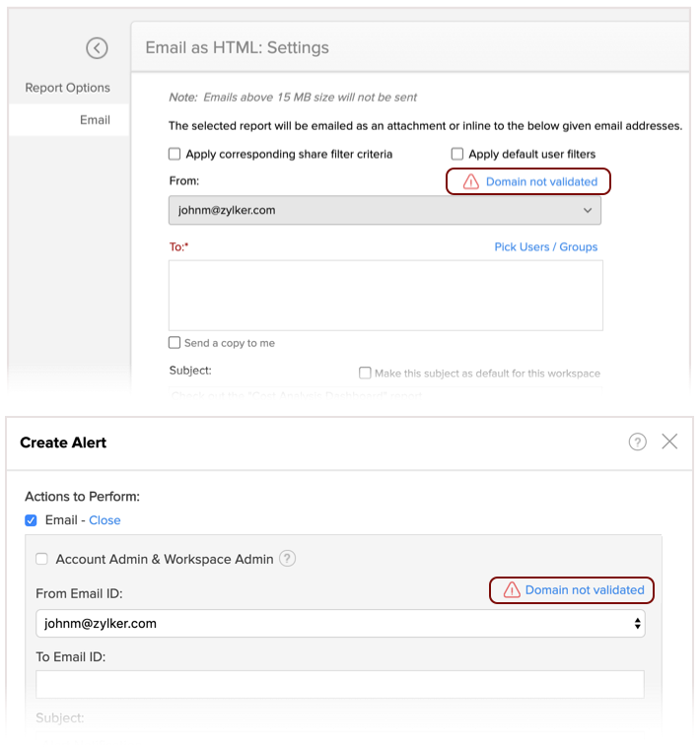700x750 pixels.
Task: Click the back arrow circle icon
Action: pos(97,47)
